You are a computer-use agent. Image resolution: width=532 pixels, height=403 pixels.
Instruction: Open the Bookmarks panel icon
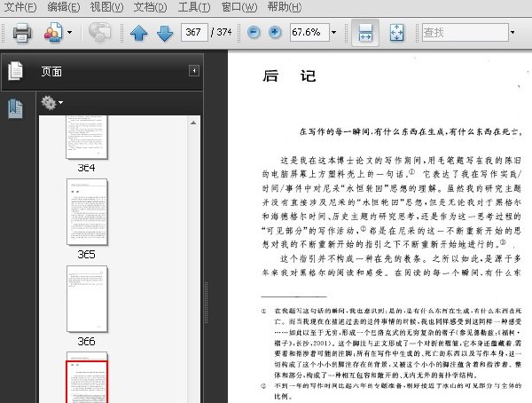pyautogui.click(x=15, y=109)
